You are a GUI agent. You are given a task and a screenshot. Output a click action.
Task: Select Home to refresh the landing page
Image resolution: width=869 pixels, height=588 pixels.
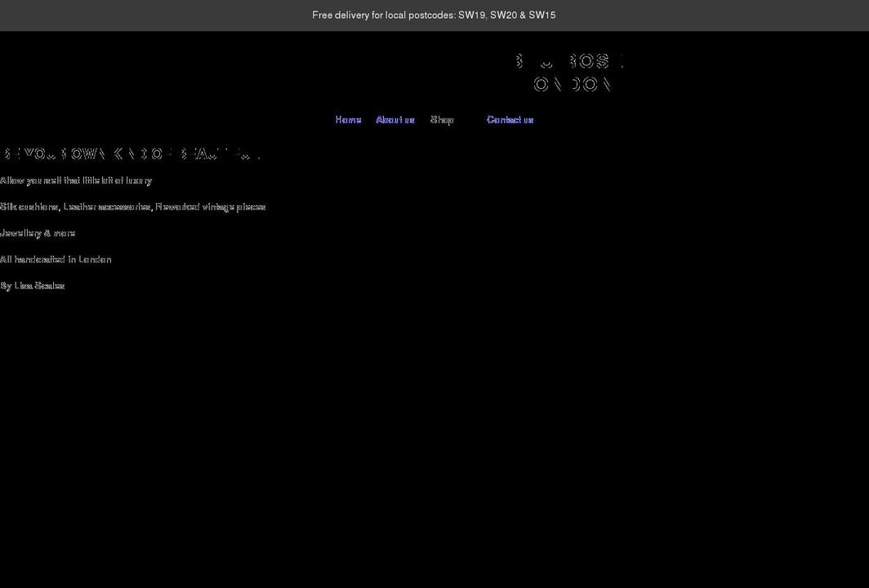tap(348, 119)
